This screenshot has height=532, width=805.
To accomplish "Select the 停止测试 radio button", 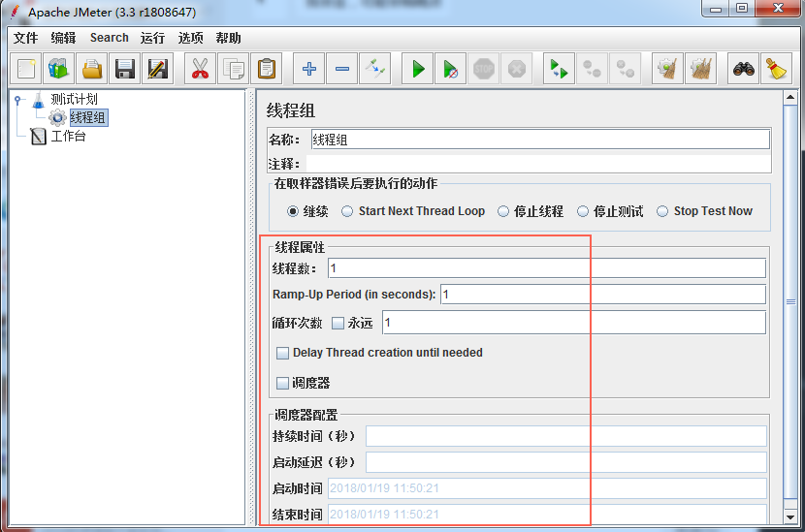I will coord(583,211).
